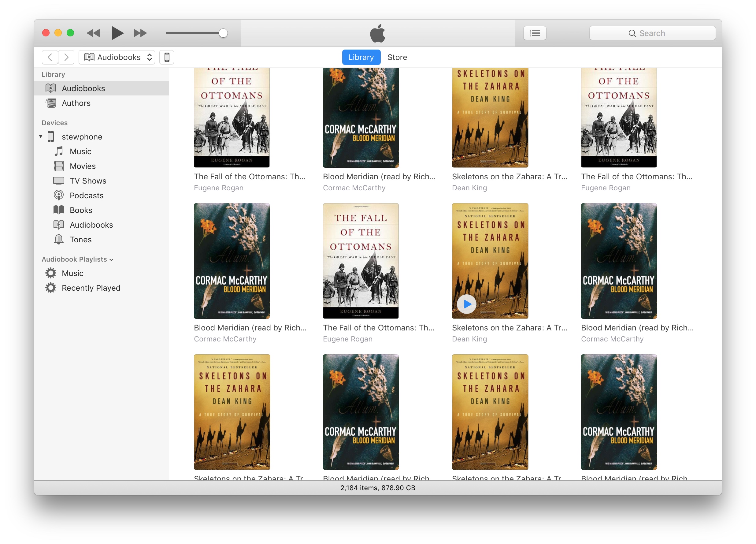Select the Blood Meridian cover in the first row

pyautogui.click(x=361, y=118)
